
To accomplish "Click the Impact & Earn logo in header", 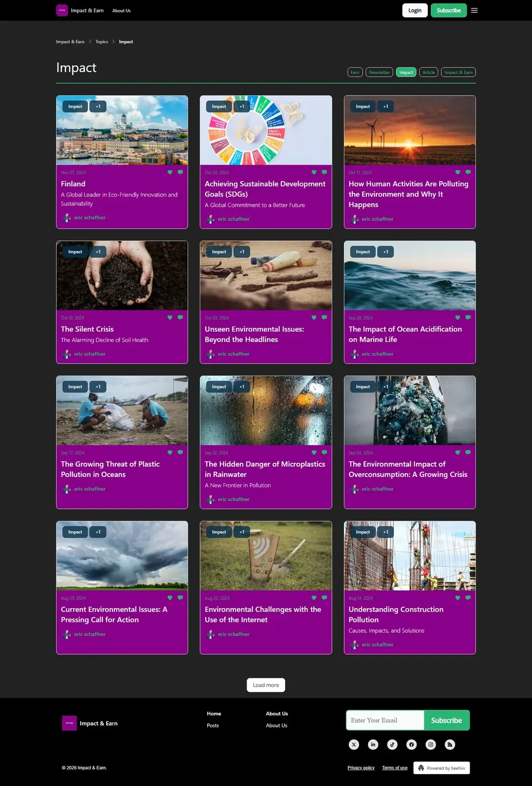I will (62, 10).
